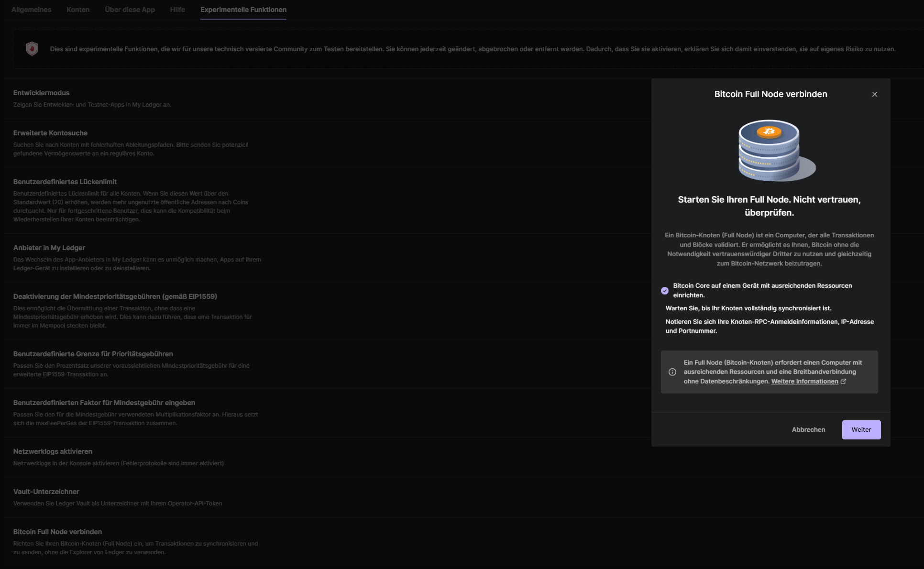The height and width of the screenshot is (569, 924).
Task: Click the Bitcoin Core auf einem Gerät step text
Action: coord(762,290)
